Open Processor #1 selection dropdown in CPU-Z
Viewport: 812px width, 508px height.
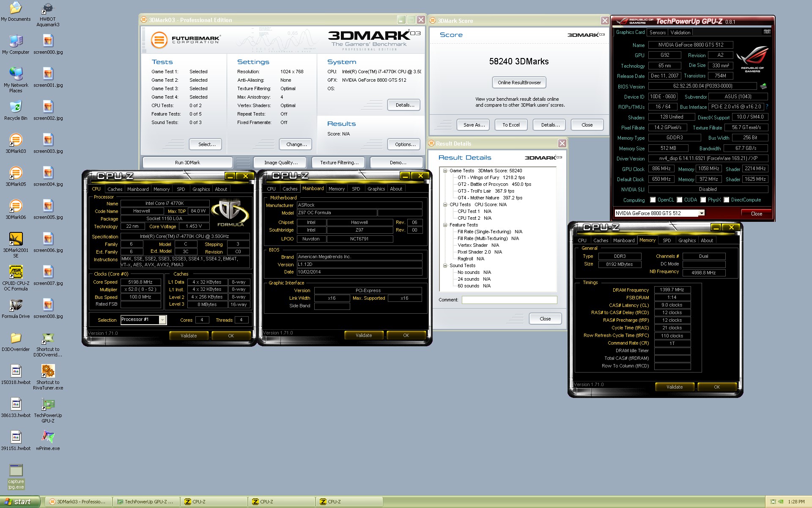pos(162,320)
